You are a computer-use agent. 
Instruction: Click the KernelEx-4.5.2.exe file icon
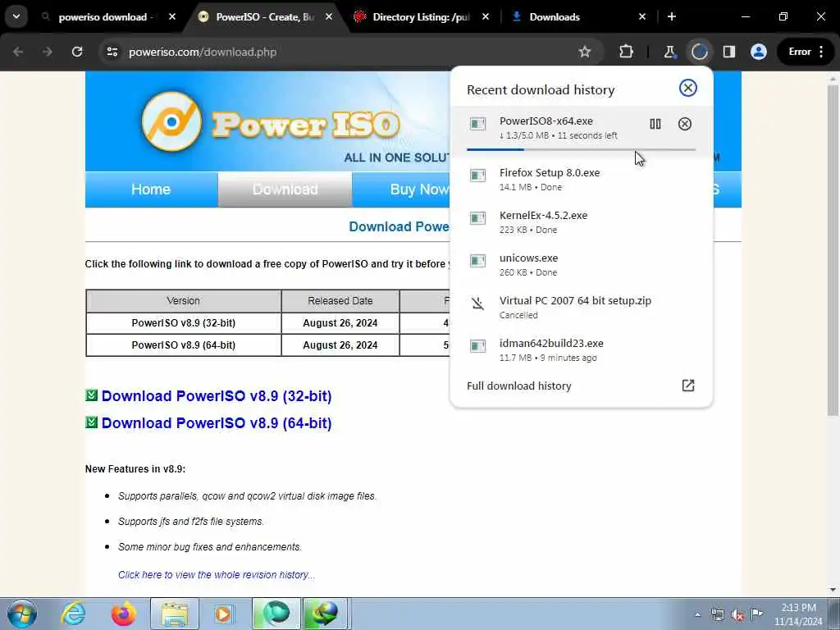point(477,218)
